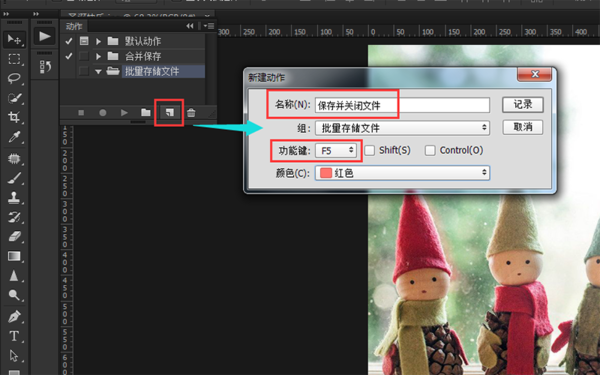Image resolution: width=600 pixels, height=375 pixels.
Task: Click the 取消 button
Action: tap(523, 127)
